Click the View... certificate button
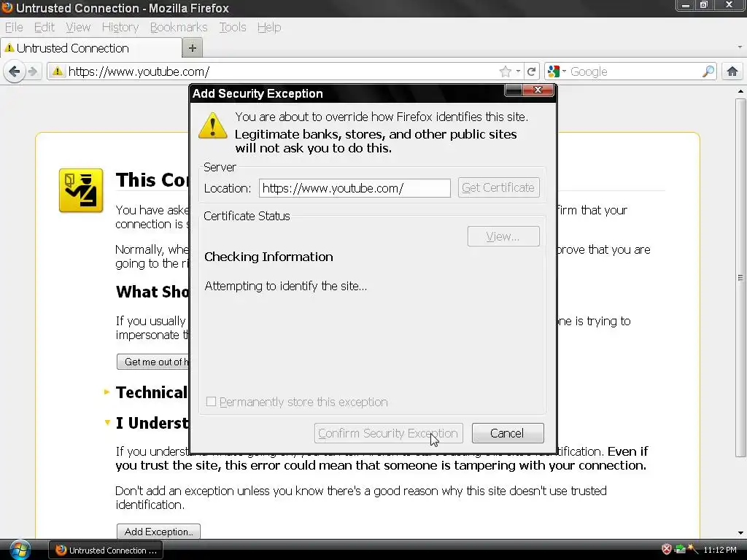 (x=503, y=237)
